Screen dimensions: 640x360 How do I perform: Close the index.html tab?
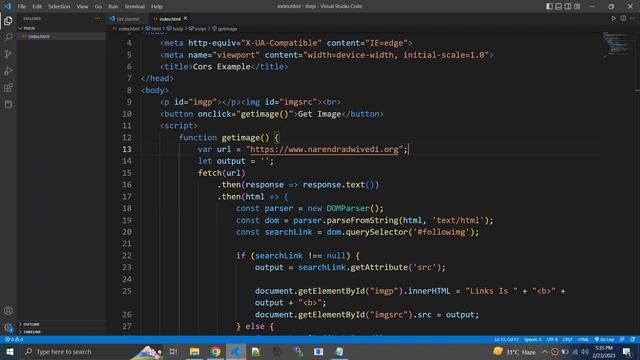pyautogui.click(x=186, y=18)
